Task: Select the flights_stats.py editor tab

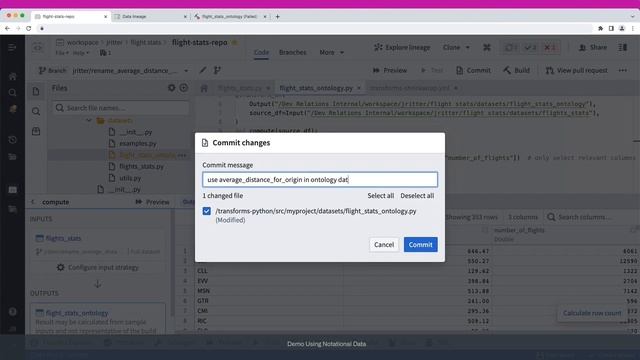Action: [240, 88]
